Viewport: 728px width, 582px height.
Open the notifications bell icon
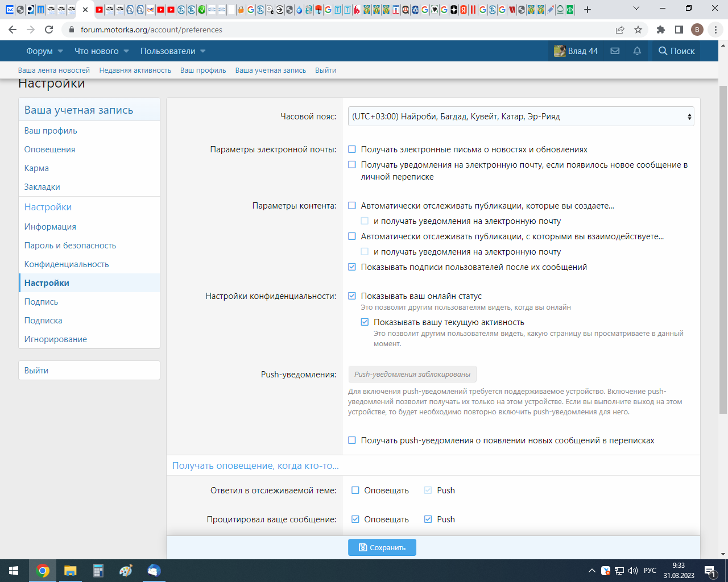point(637,51)
